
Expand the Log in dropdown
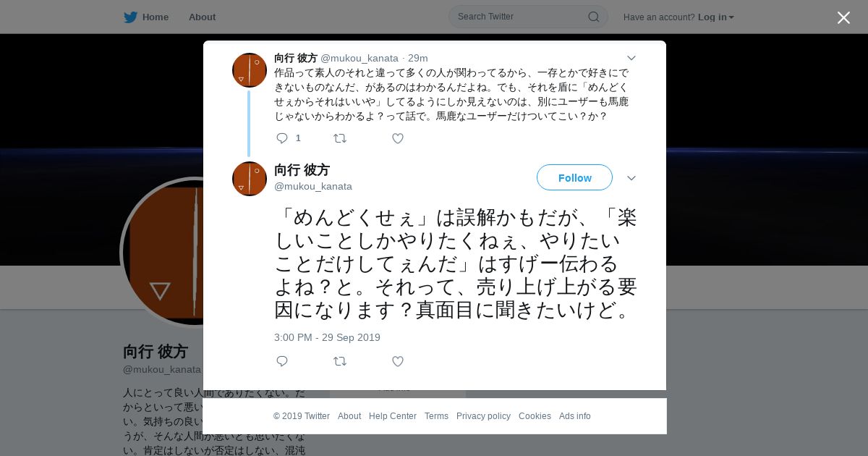click(x=716, y=17)
